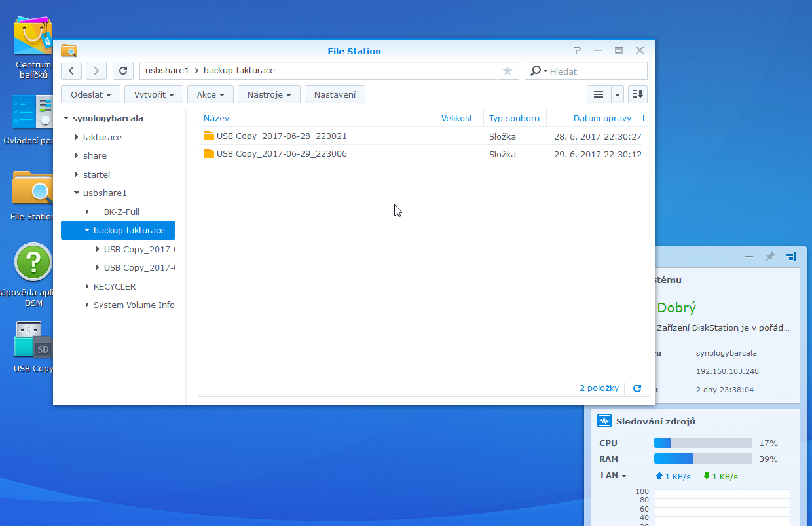Screen dimensions: 812x526
Task: Sort by Velikost column header
Action: tap(458, 119)
